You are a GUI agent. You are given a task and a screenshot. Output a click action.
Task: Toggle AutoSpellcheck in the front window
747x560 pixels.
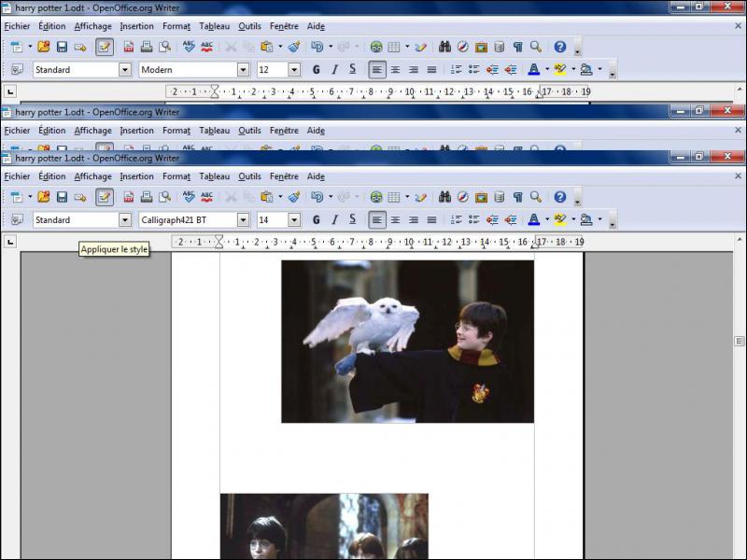click(x=206, y=197)
